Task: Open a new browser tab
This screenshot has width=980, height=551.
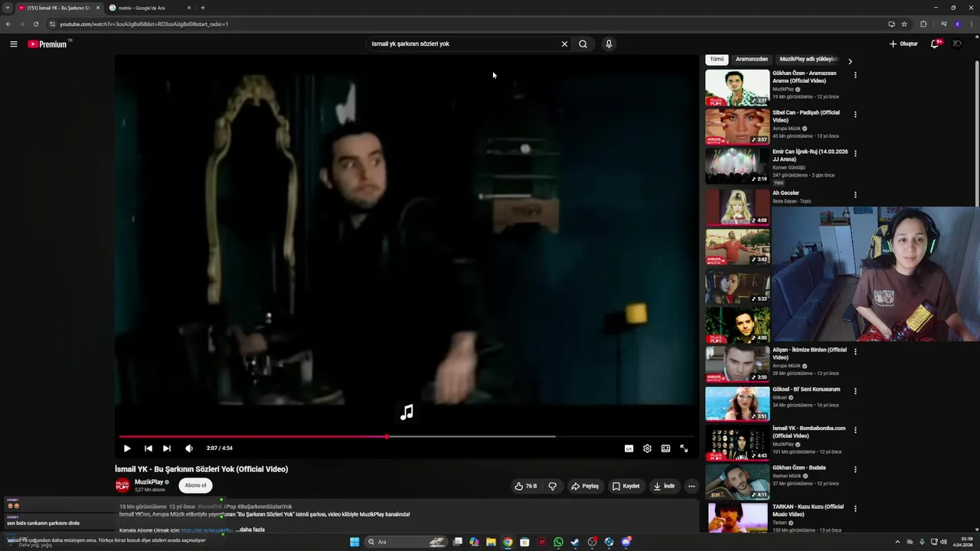Action: (202, 8)
